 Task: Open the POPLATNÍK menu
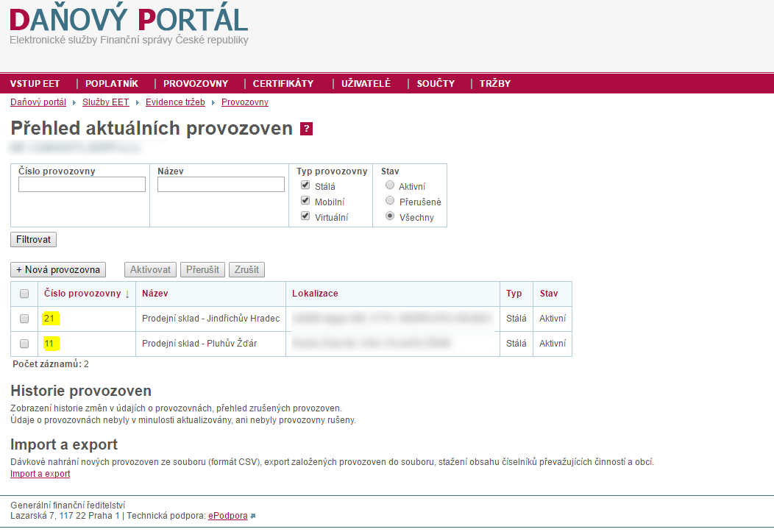tap(112, 83)
